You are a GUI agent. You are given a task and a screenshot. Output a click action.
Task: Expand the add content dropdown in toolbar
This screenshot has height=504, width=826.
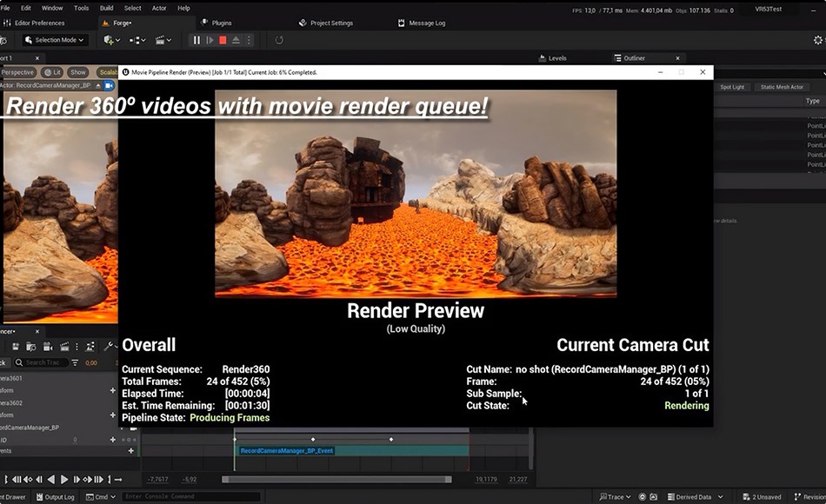112,40
